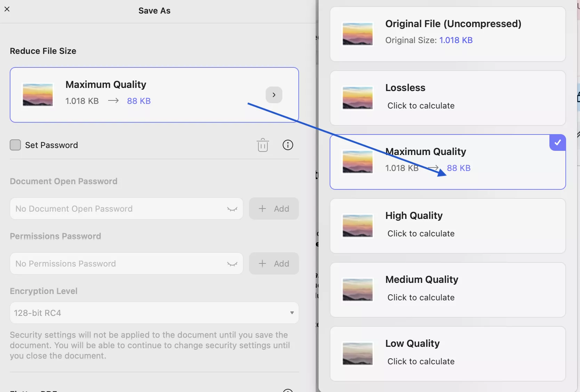
Task: Select the Lossless compression option
Action: (448, 98)
